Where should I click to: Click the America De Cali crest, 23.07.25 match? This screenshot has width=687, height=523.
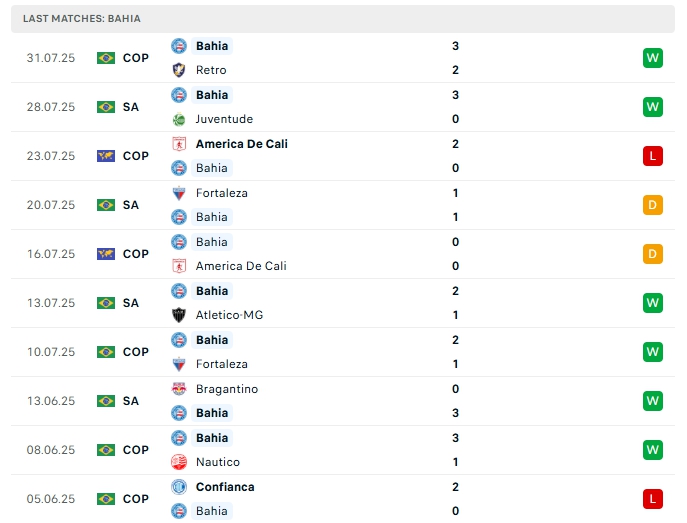click(179, 144)
